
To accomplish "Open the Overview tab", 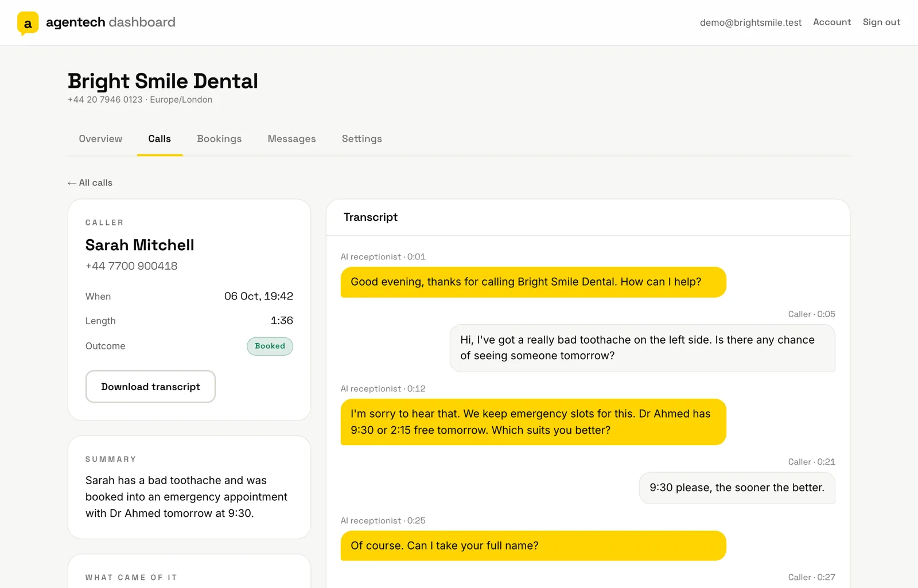I will point(100,139).
